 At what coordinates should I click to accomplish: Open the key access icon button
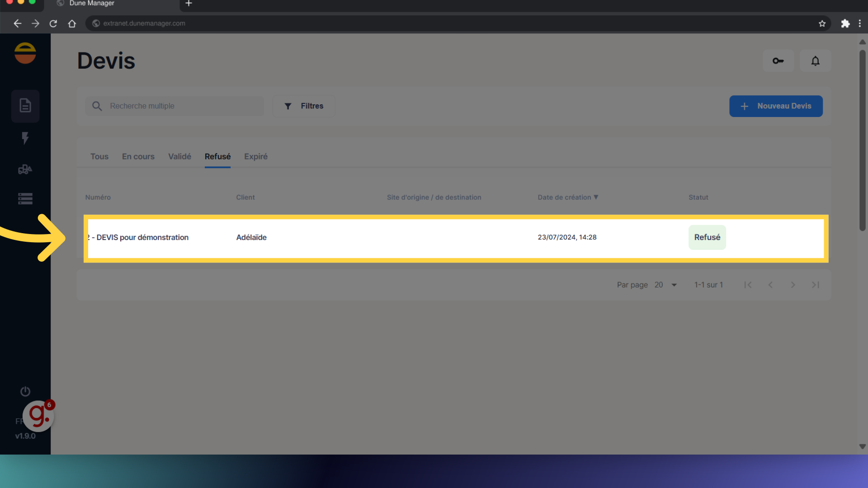coord(778,61)
